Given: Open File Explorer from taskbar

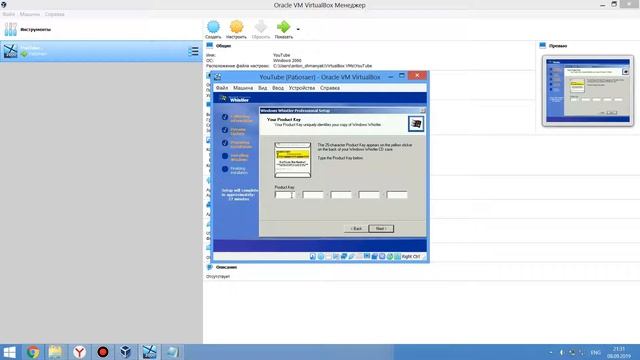Looking at the screenshot, I should 56,352.
